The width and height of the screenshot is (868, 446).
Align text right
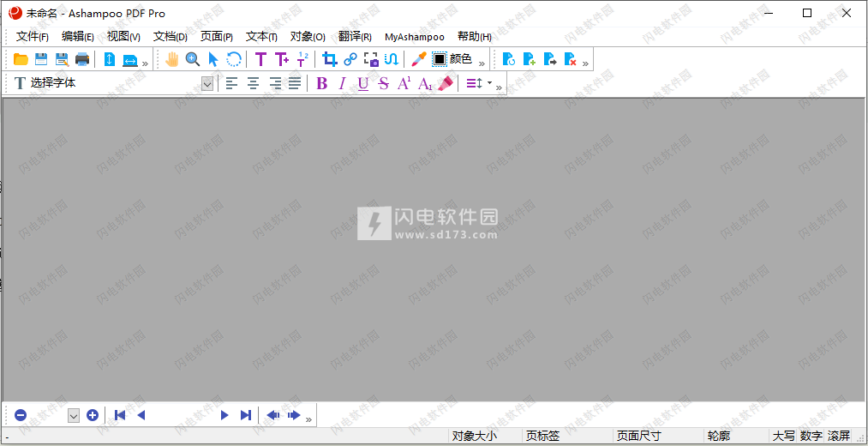pyautogui.click(x=274, y=84)
